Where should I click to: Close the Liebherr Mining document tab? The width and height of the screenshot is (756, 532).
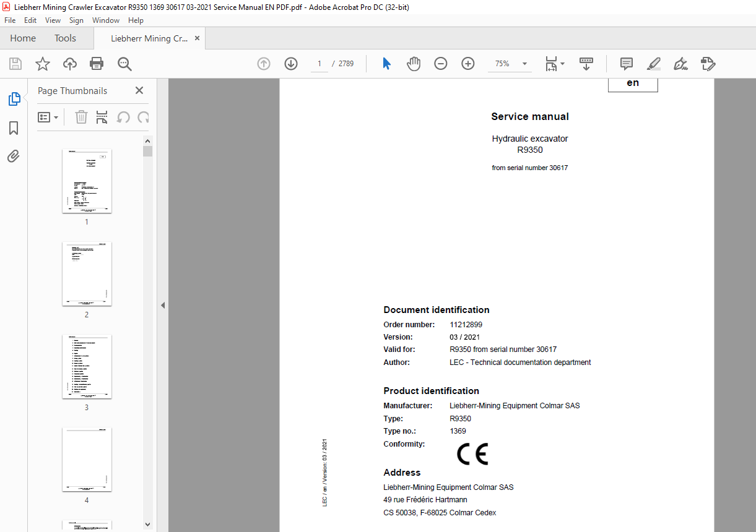point(197,38)
